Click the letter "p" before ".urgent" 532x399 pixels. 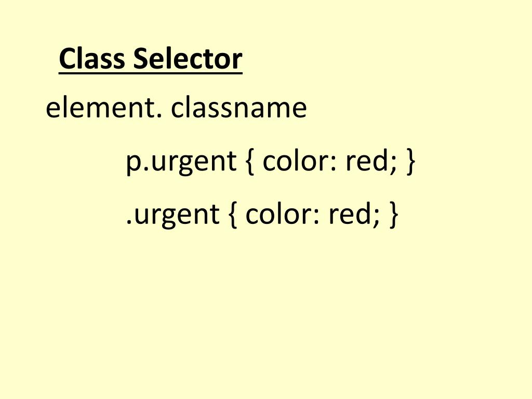click(x=132, y=164)
